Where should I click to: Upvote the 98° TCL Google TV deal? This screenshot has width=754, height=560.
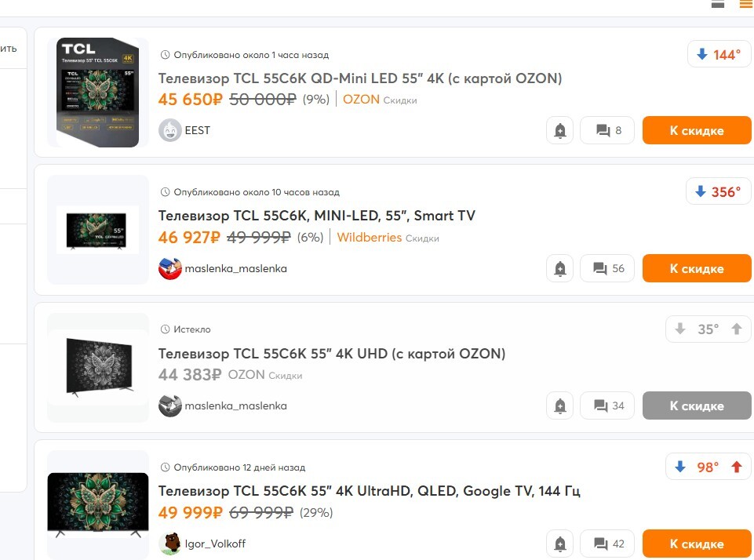(x=736, y=467)
